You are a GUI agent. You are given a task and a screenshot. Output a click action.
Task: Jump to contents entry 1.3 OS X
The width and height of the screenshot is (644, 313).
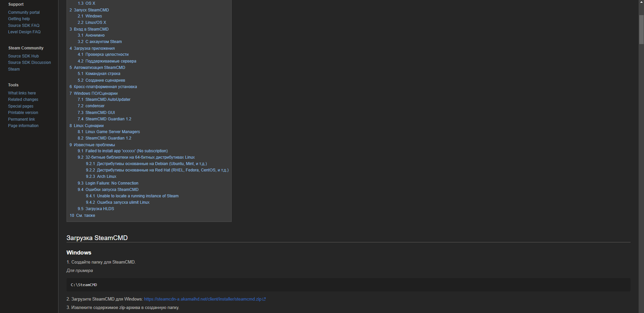click(x=86, y=3)
